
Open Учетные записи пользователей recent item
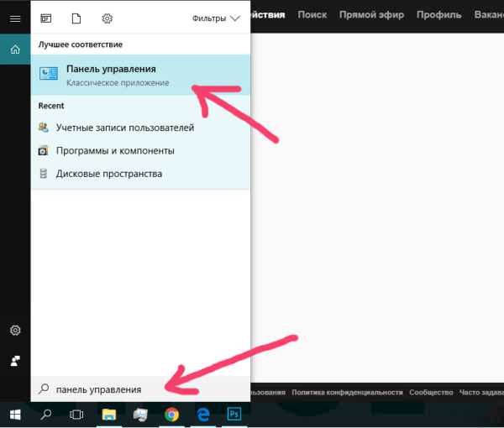tap(140, 128)
